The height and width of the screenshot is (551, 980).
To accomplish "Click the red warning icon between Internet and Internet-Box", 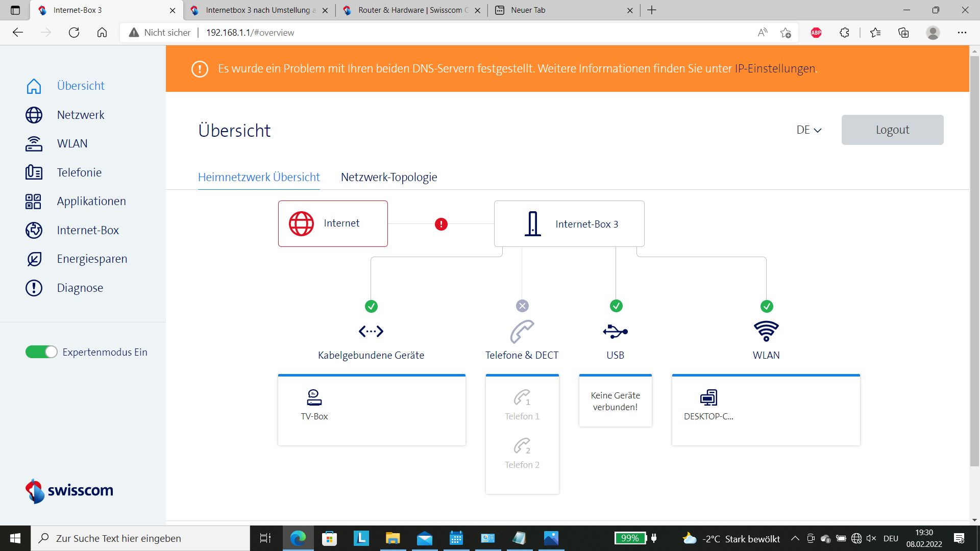I will (x=440, y=224).
